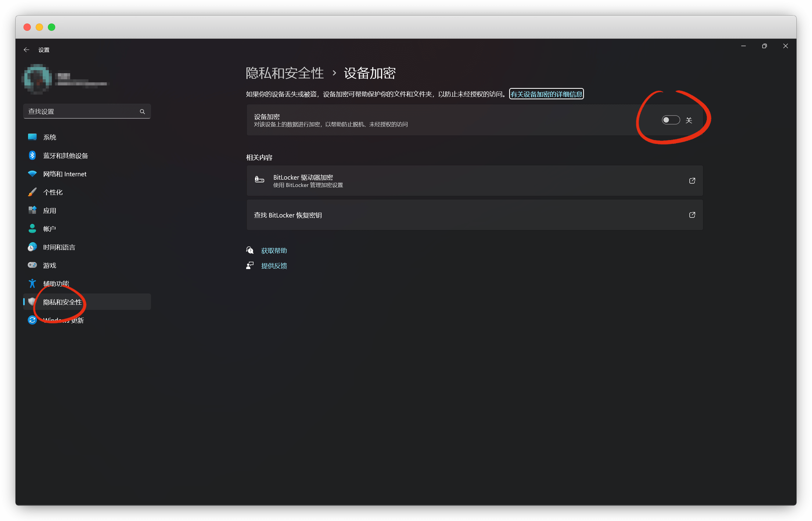Click the back arrow next to 设置
Viewport: 812px width, 521px height.
(27, 50)
